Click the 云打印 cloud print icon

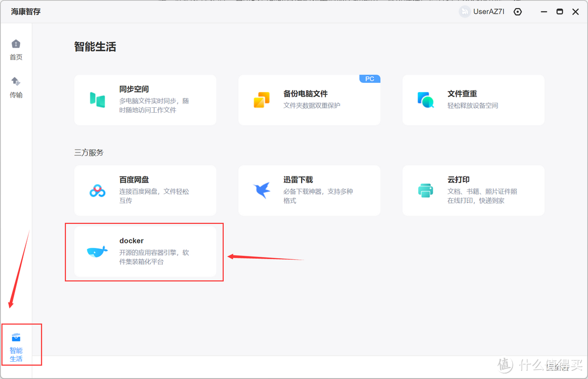[425, 190]
